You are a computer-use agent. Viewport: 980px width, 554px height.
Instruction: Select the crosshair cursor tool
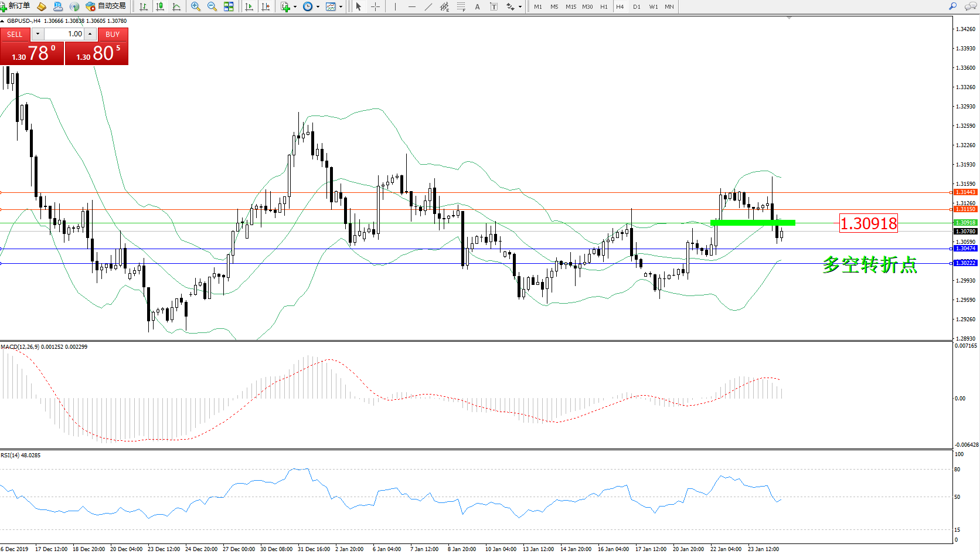click(375, 6)
